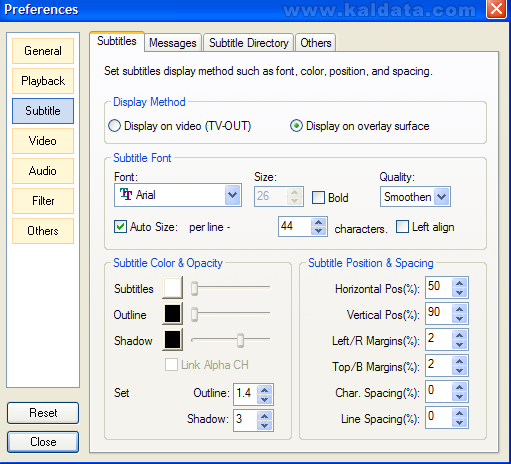Click the characters per line field showing 44
The height and width of the screenshot is (464, 511).
(x=295, y=227)
